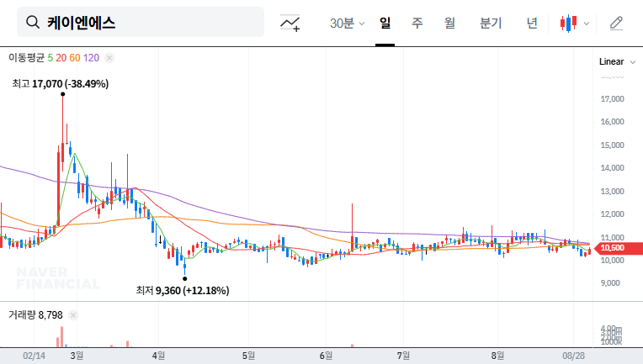Toggle the 20-day moving average line
Viewport: 643px width, 364px height.
click(61, 58)
